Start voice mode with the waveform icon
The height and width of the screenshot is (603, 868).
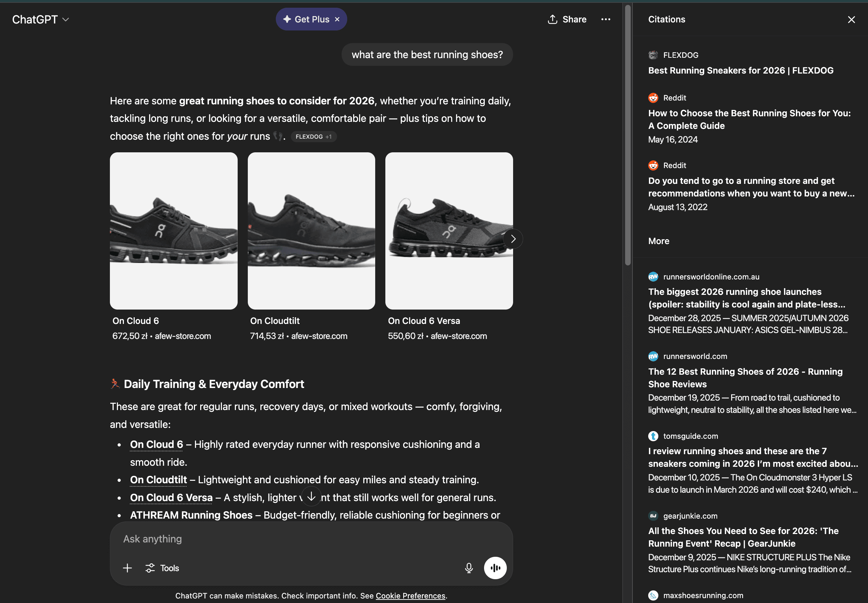[495, 568]
